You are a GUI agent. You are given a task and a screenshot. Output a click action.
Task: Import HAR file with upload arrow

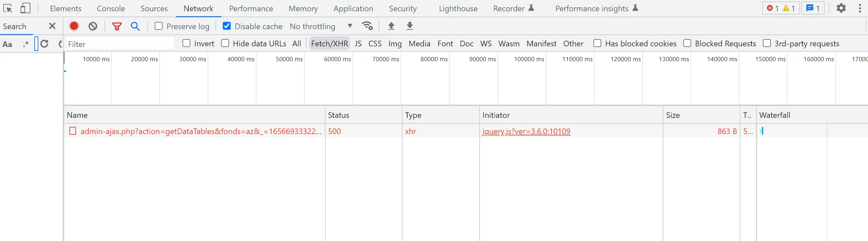391,26
